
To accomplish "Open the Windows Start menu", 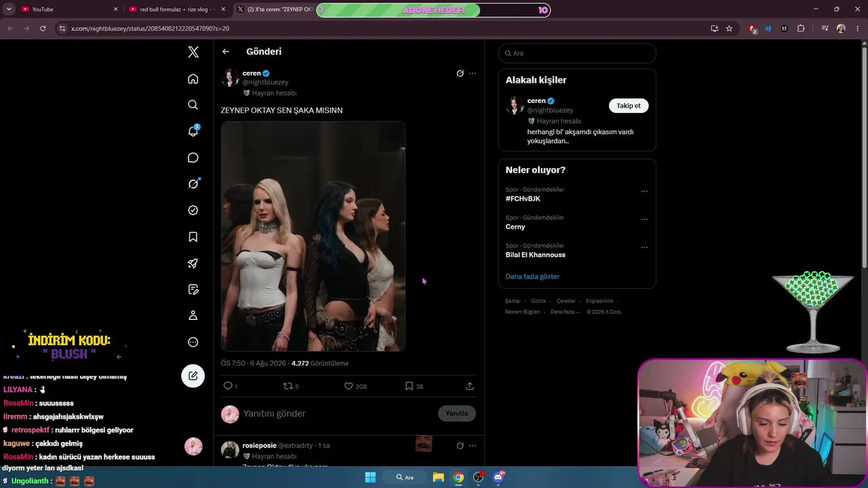I will (370, 477).
